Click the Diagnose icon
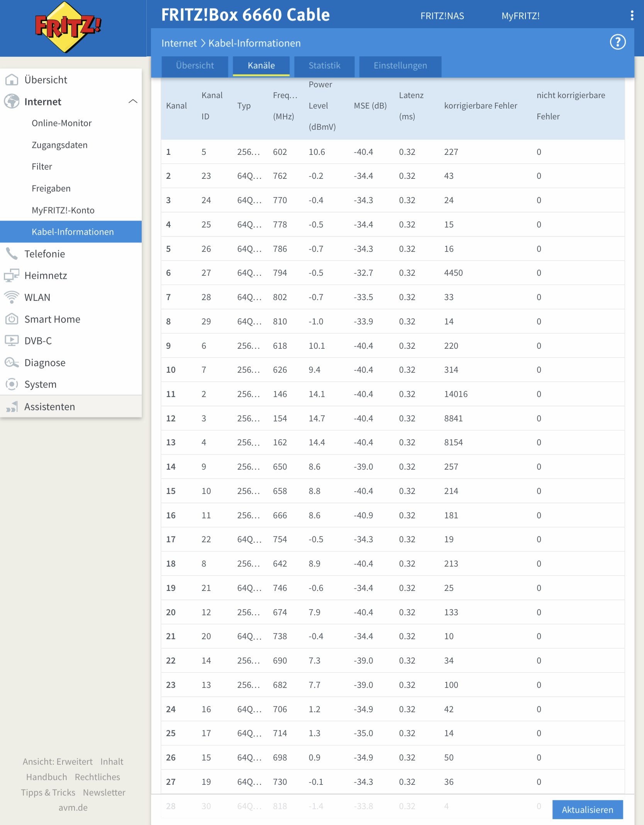The height and width of the screenshot is (825, 644). [12, 363]
